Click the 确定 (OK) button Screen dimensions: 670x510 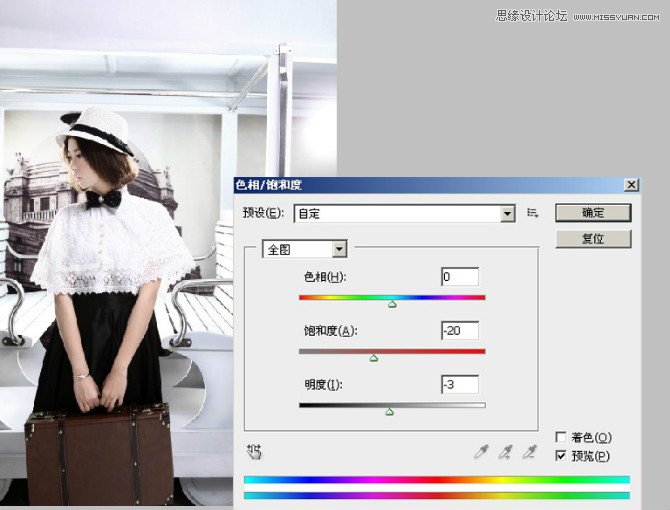tap(593, 213)
